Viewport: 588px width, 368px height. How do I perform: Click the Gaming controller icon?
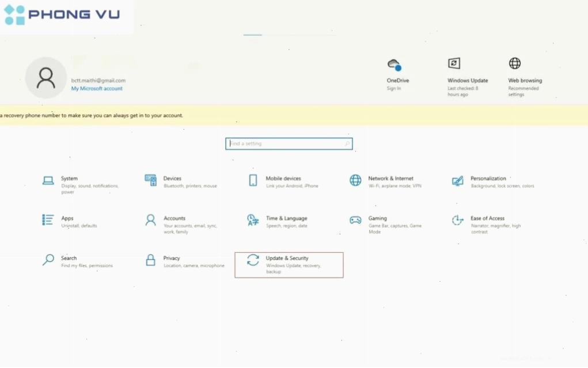point(355,220)
